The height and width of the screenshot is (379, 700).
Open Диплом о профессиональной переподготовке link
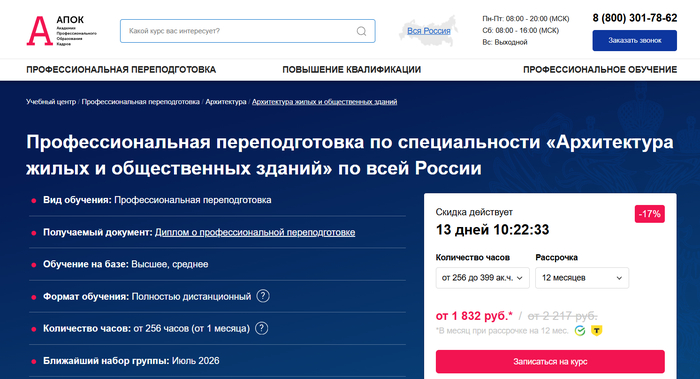(x=255, y=232)
